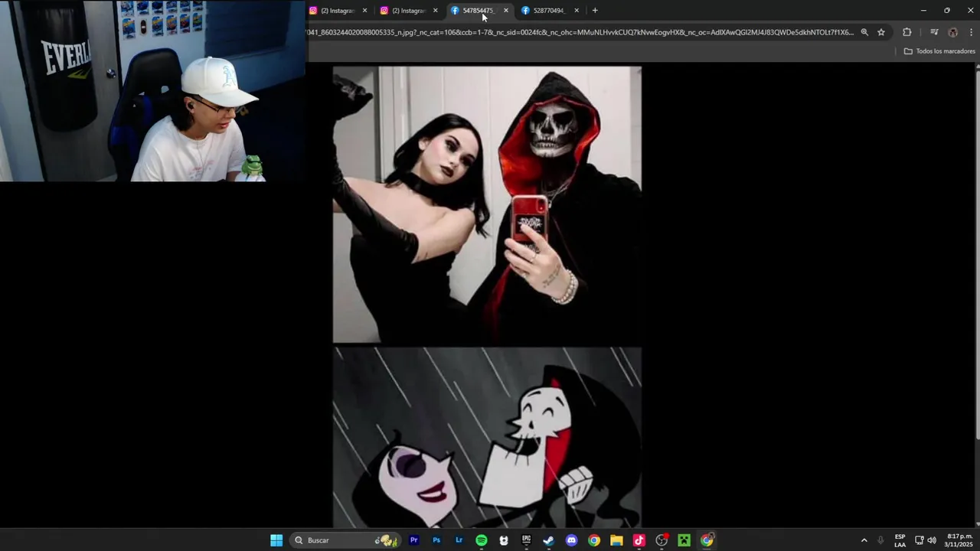This screenshot has width=980, height=551.
Task: Launch Adobe Lightroom from taskbar
Action: [x=459, y=540]
